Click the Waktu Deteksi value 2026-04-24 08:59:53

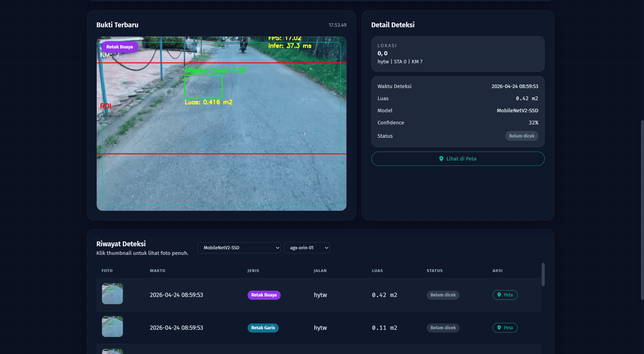515,86
